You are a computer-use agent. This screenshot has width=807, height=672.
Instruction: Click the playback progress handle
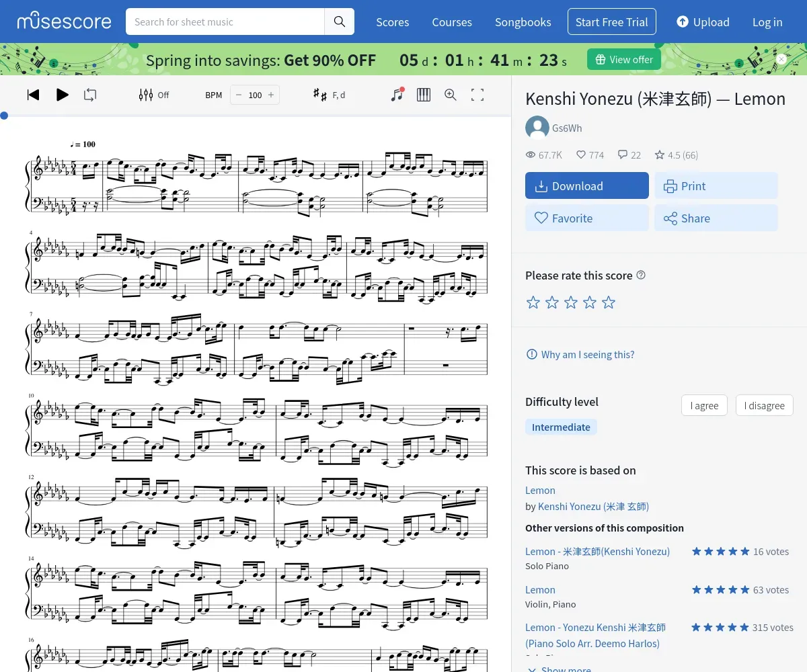point(4,116)
